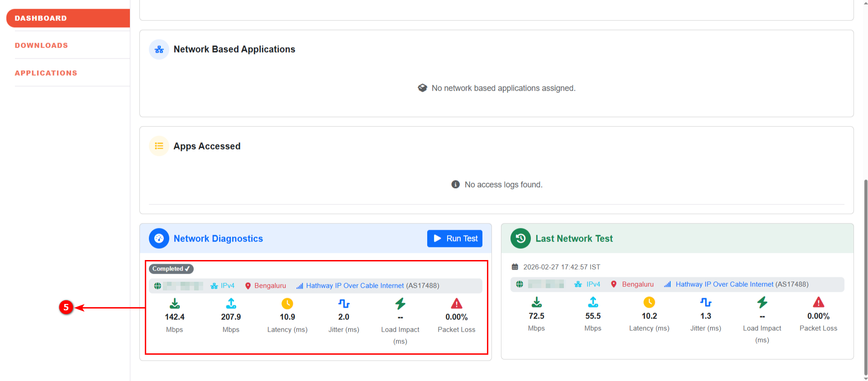Go to Downloads in the sidebar
The image size is (868, 381).
[x=42, y=45]
